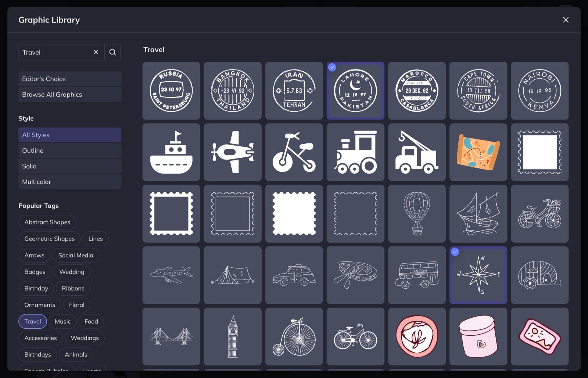This screenshot has width=588, height=378.
Task: Filter by Outline style
Action: (x=70, y=150)
